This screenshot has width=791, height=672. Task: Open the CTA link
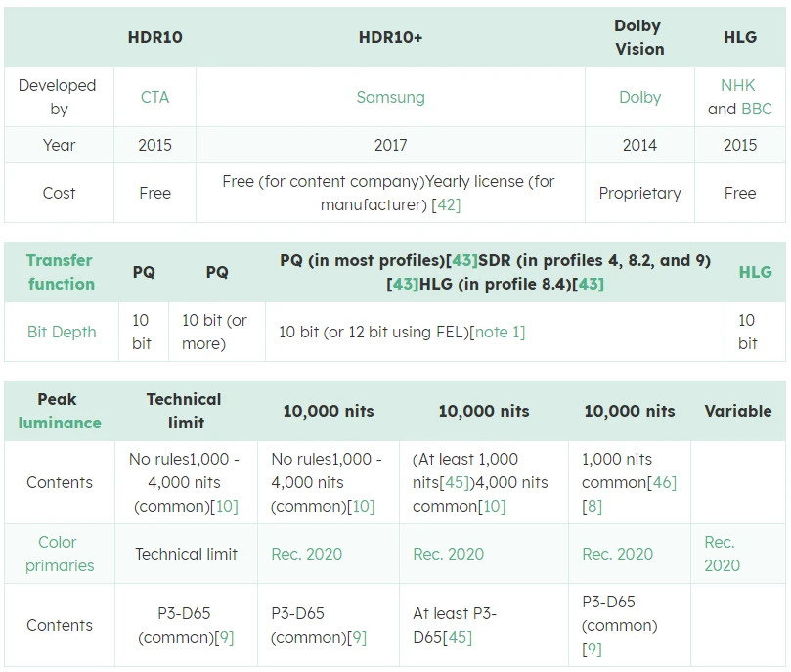pos(154,97)
